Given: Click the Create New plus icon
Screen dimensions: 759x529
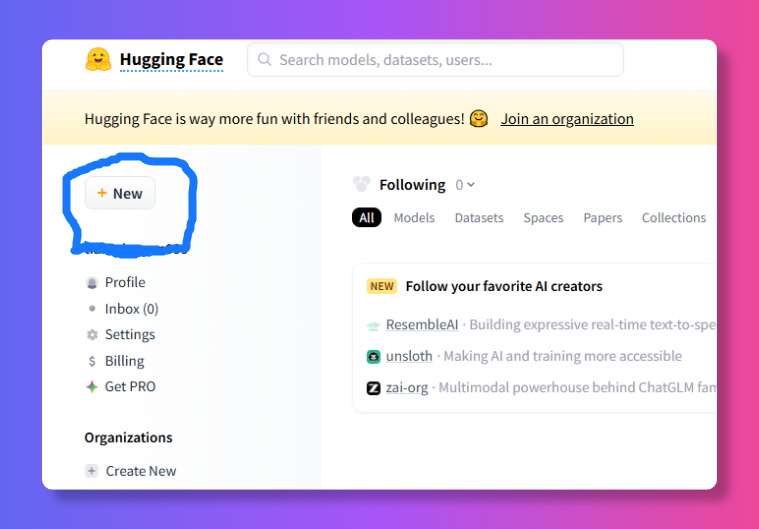Looking at the screenshot, I should (92, 471).
